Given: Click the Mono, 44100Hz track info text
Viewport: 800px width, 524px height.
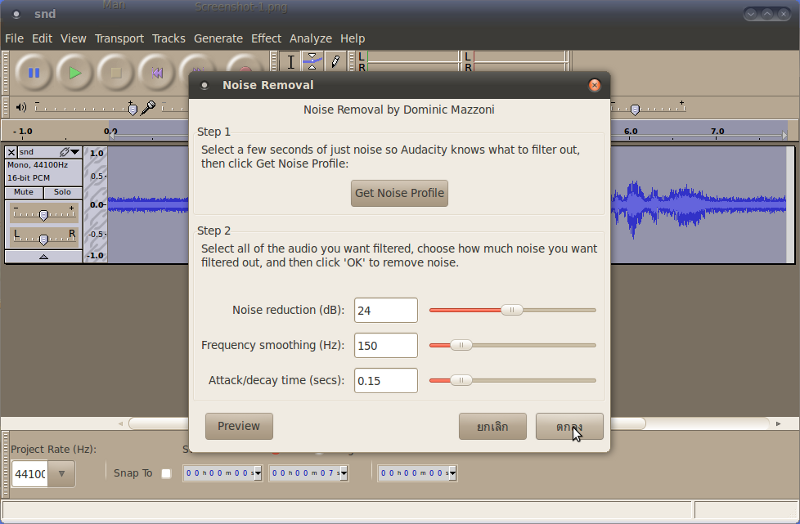Looking at the screenshot, I should [x=38, y=165].
